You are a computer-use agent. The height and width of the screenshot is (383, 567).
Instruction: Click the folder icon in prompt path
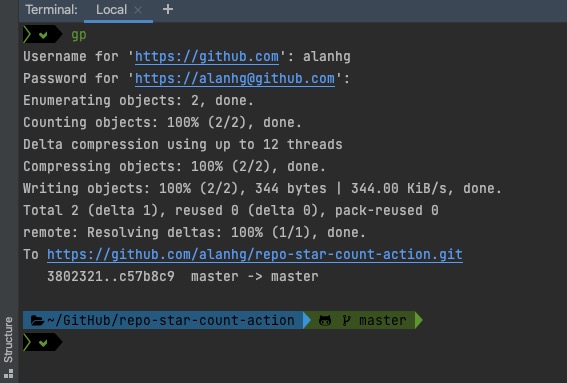pyautogui.click(x=37, y=320)
